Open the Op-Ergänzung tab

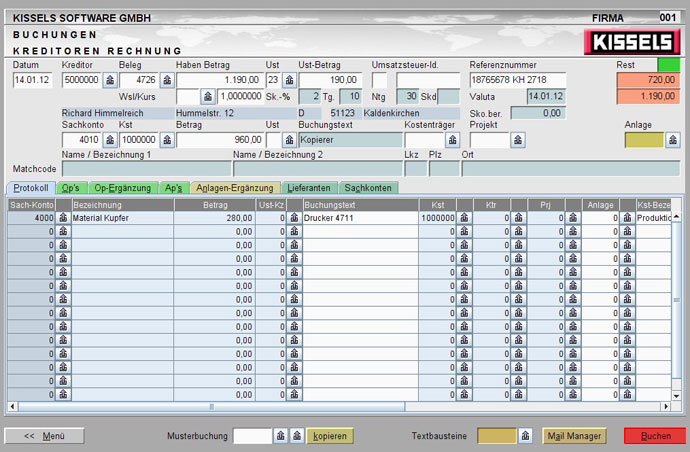[123, 188]
